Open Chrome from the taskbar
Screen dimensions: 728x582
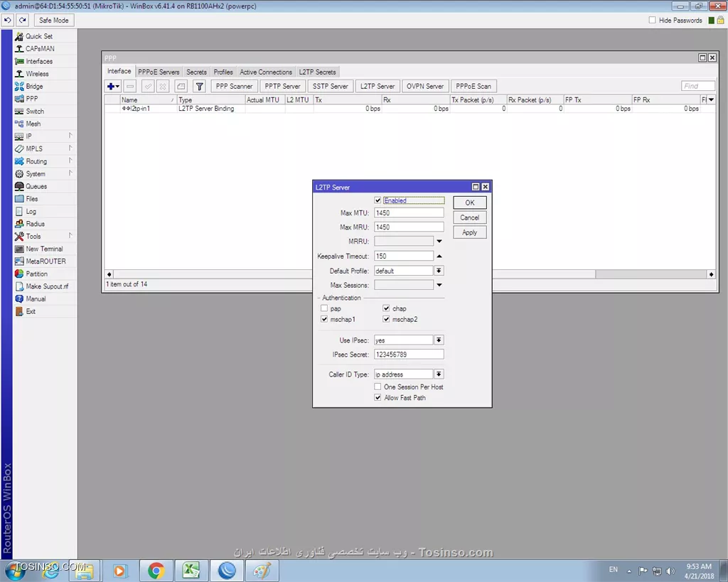(x=156, y=571)
